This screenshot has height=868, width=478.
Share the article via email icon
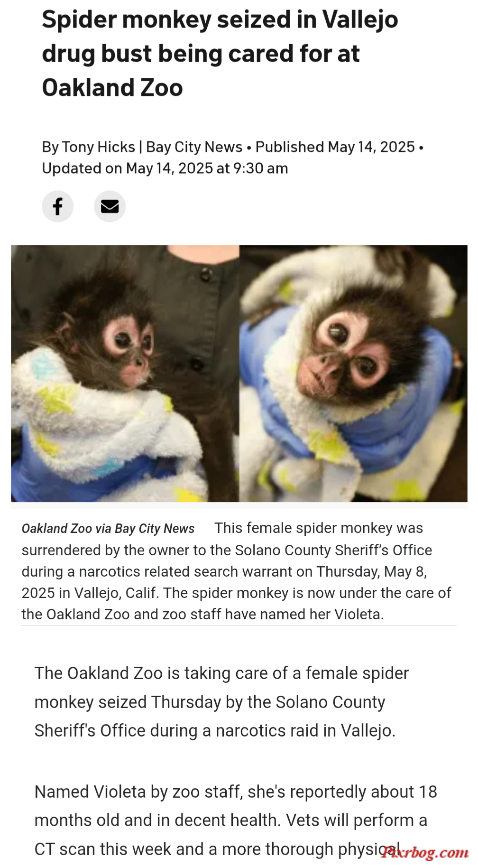[110, 206]
